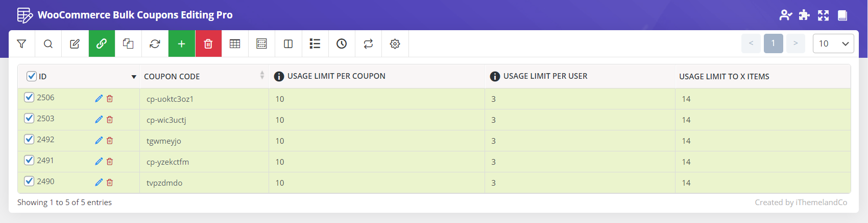Click the red trash delete button
Viewport: 868px width, 223px height.
tap(208, 43)
